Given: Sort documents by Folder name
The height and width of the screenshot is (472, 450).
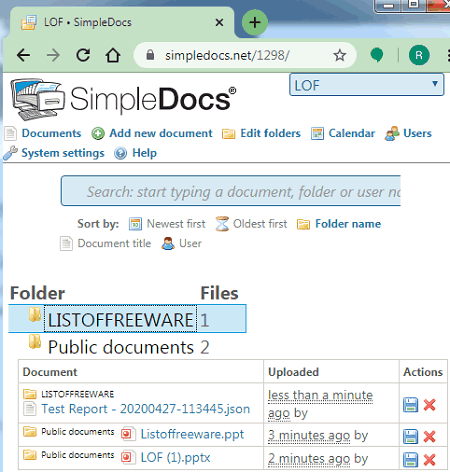Looking at the screenshot, I should [x=348, y=224].
